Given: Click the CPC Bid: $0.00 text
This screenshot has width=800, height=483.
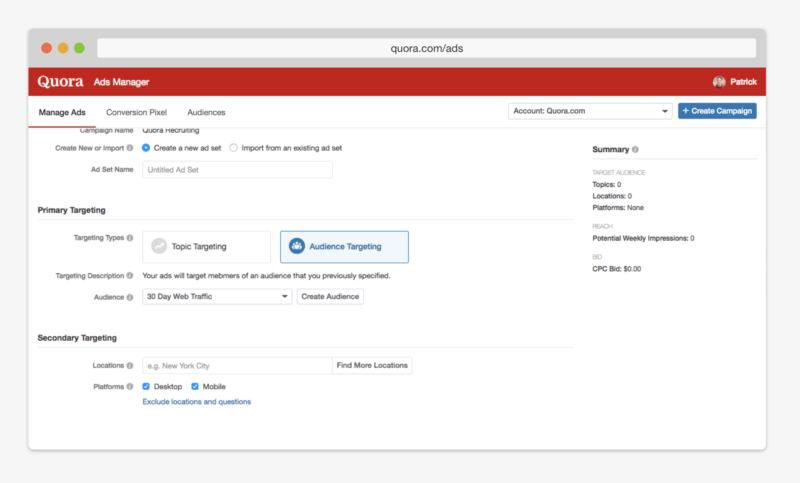Looking at the screenshot, I should tap(616, 269).
